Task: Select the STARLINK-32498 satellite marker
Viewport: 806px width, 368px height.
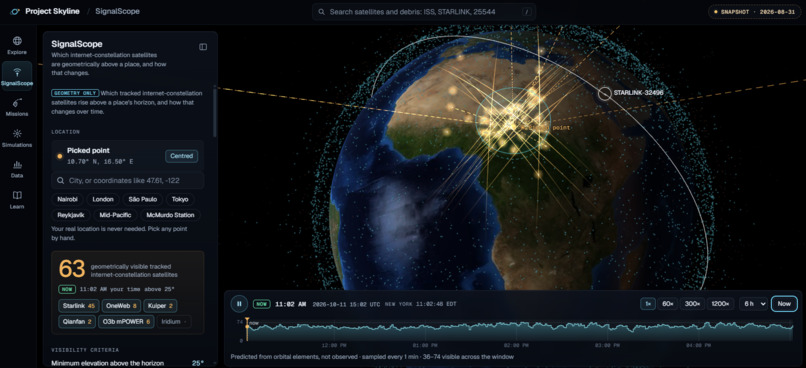Action: coord(604,93)
